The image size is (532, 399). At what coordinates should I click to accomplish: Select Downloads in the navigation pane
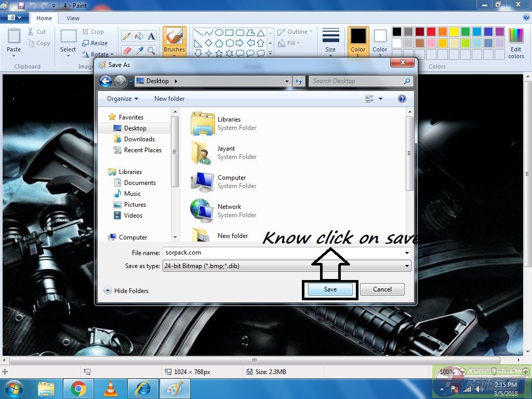139,139
